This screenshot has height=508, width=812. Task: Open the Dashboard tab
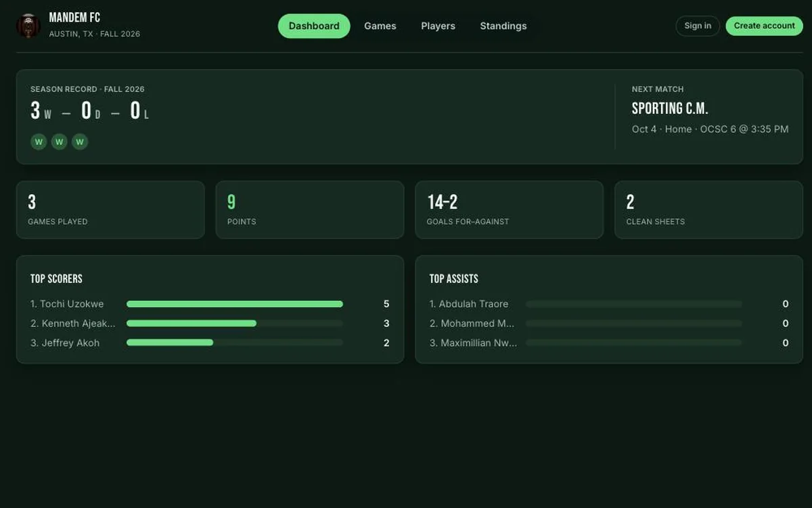314,26
